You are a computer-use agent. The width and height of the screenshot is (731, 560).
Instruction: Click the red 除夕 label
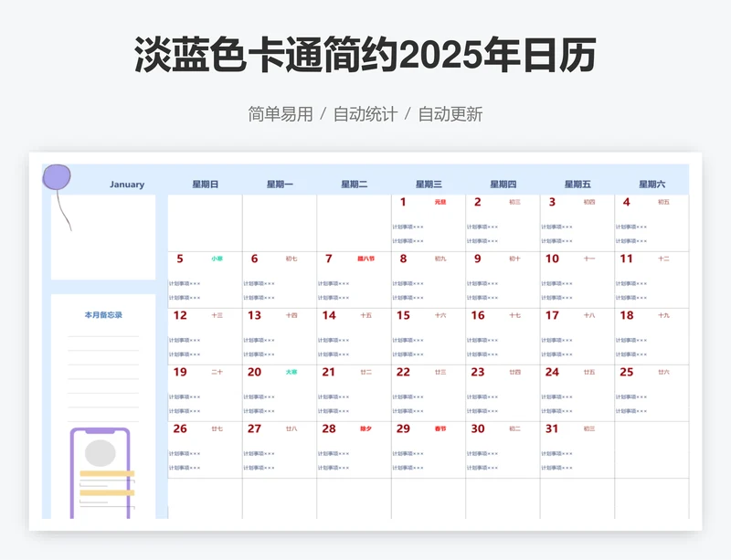[366, 429]
